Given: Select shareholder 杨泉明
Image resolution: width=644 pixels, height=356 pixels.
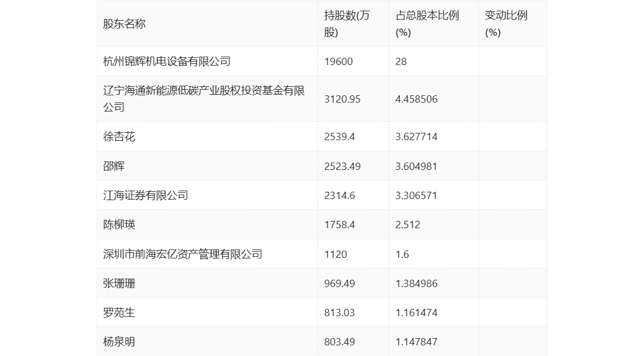Looking at the screenshot, I should click(119, 341).
